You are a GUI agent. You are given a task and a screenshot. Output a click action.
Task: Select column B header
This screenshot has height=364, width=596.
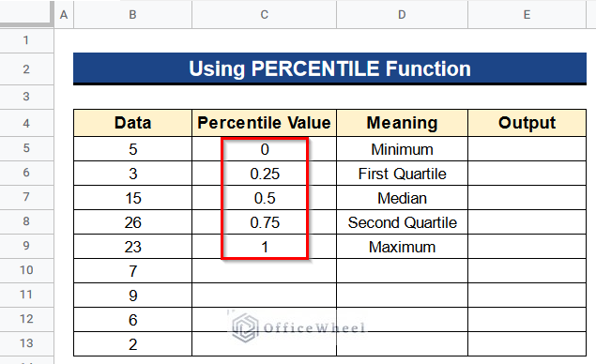[132, 14]
